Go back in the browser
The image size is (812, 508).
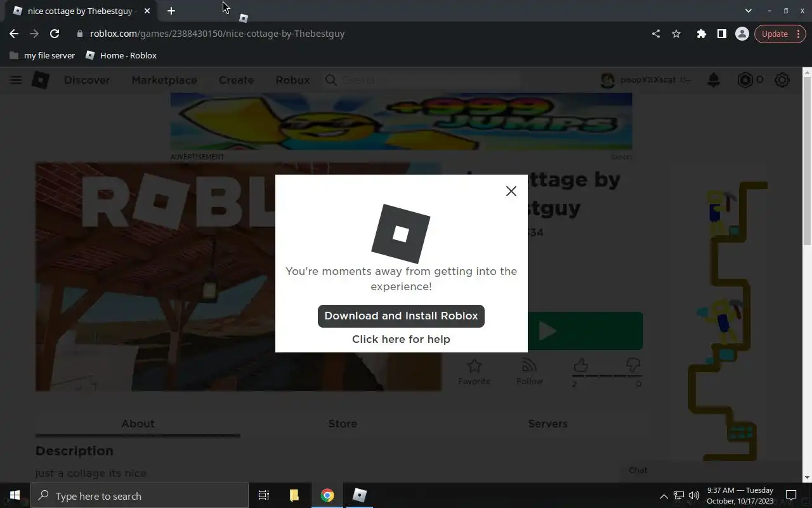(x=14, y=34)
